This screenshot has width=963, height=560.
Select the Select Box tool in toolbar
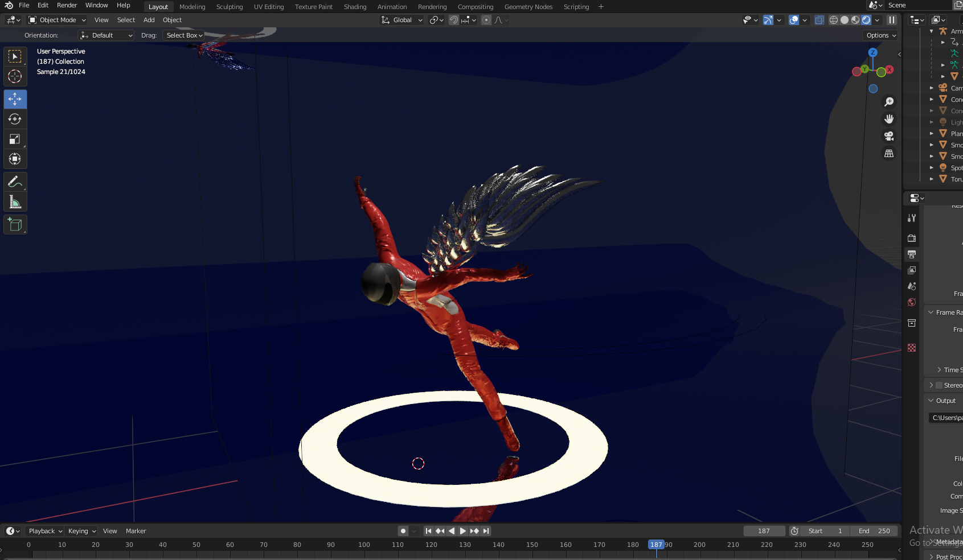pos(15,56)
